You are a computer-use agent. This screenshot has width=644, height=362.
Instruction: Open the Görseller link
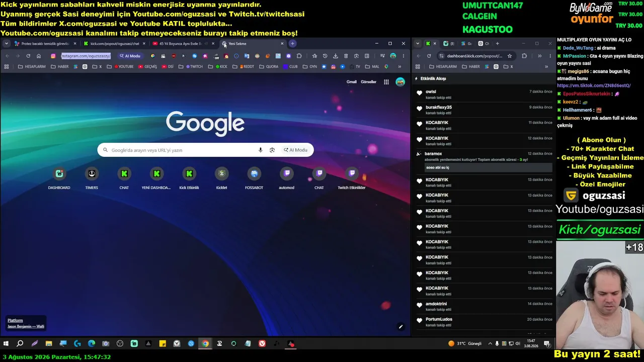368,82
